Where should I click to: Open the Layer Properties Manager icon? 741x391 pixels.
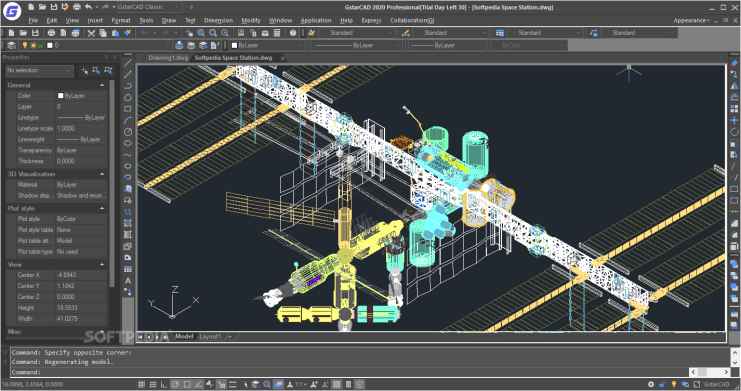12,45
